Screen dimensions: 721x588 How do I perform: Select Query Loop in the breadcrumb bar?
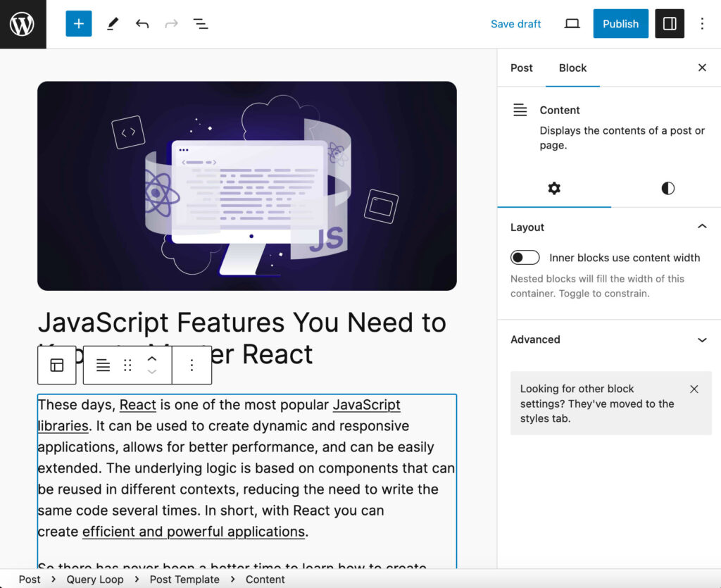pyautogui.click(x=95, y=579)
